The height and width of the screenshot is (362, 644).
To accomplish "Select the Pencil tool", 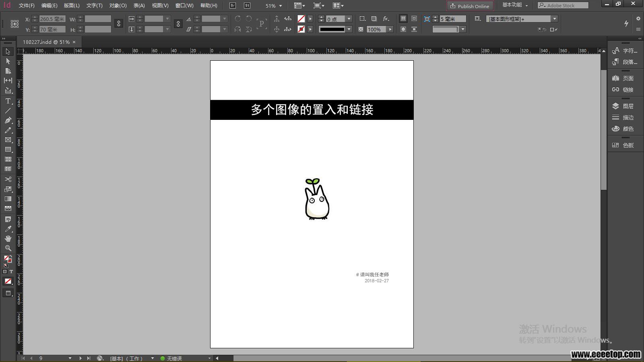I will [x=8, y=130].
